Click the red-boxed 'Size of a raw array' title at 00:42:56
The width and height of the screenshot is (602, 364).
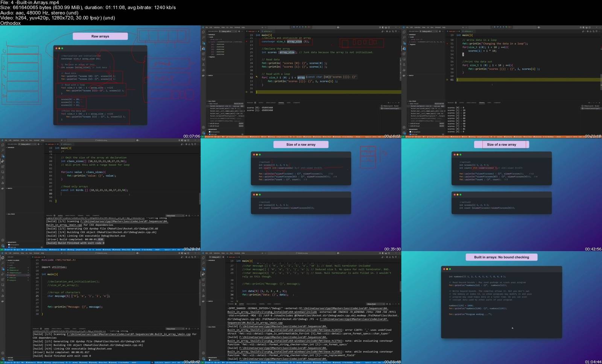502,144
